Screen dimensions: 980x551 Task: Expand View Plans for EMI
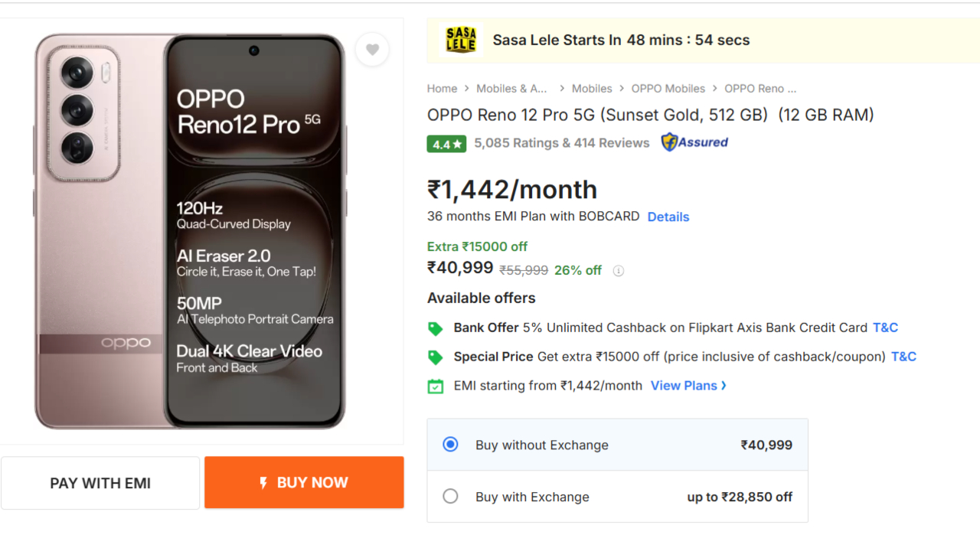click(688, 386)
